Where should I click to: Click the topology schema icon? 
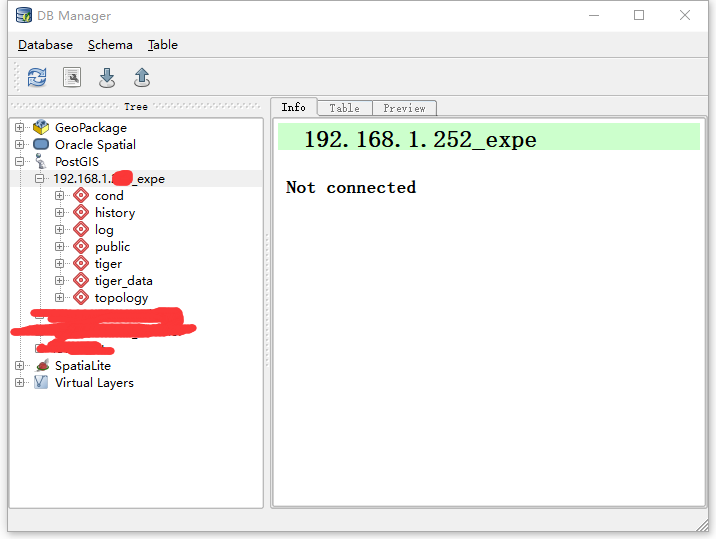[x=81, y=297]
